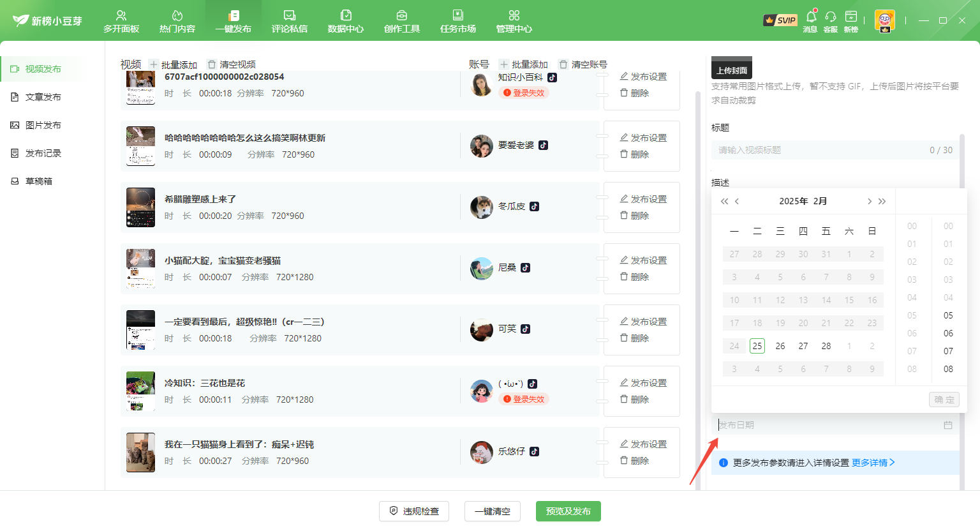Click the 冬瓜皮 account avatar
The image size is (980, 531).
pyautogui.click(x=482, y=207)
